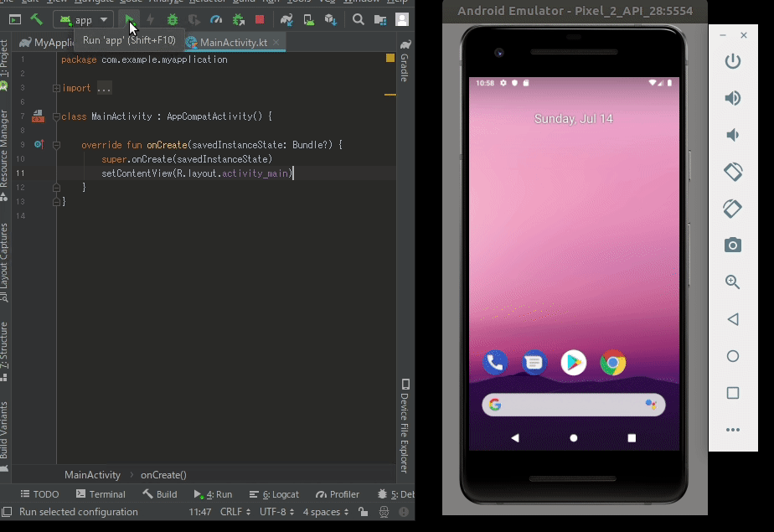Image resolution: width=774 pixels, height=532 pixels.
Task: Open the Resource Manager side tab
Action: (4, 154)
